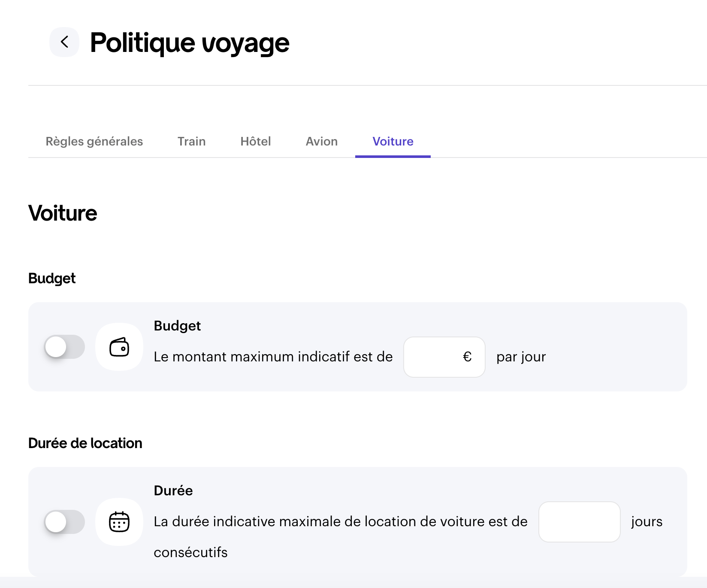Go to the Avion tab
This screenshot has width=707, height=588.
tap(321, 142)
